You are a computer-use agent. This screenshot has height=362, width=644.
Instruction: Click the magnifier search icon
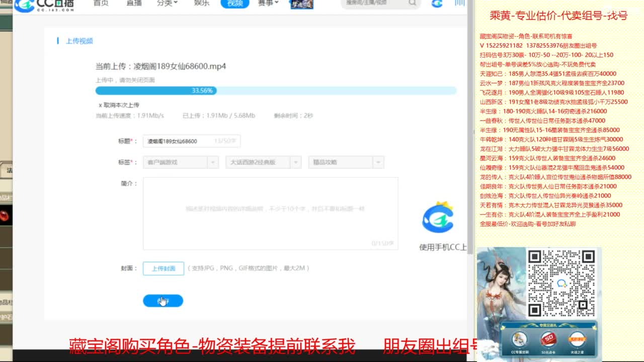point(413,3)
